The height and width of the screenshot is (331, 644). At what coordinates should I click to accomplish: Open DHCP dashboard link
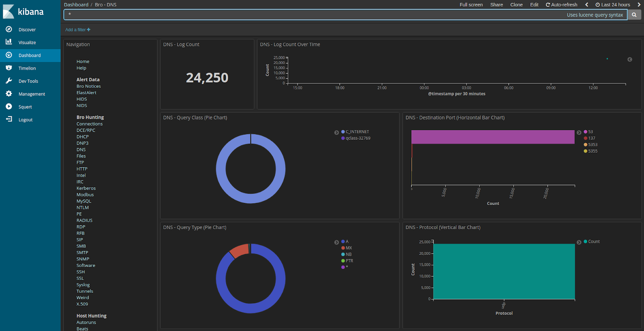83,137
